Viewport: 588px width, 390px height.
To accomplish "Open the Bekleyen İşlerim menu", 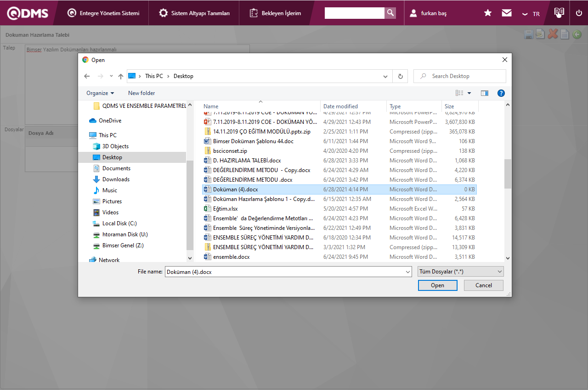I will [x=276, y=13].
